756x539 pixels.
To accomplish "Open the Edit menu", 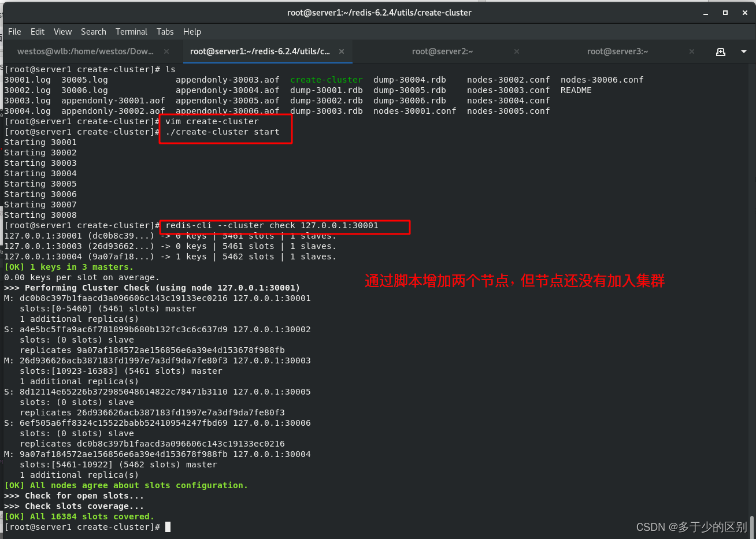I will (38, 32).
